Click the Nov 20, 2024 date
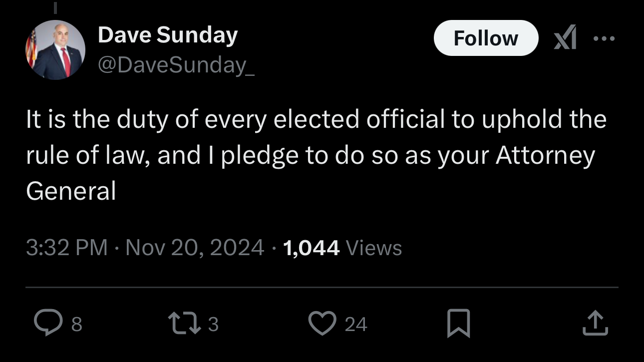Image resolution: width=644 pixels, height=362 pixels. click(x=195, y=248)
